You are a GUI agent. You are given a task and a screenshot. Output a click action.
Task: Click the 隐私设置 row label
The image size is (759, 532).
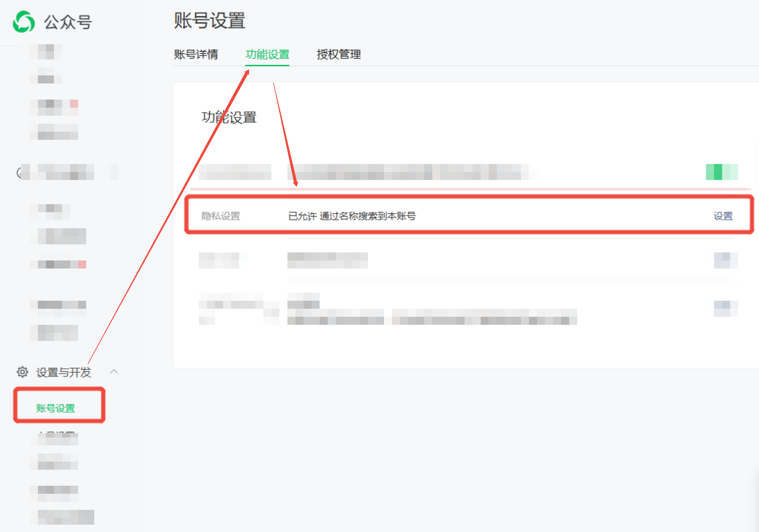pyautogui.click(x=221, y=216)
